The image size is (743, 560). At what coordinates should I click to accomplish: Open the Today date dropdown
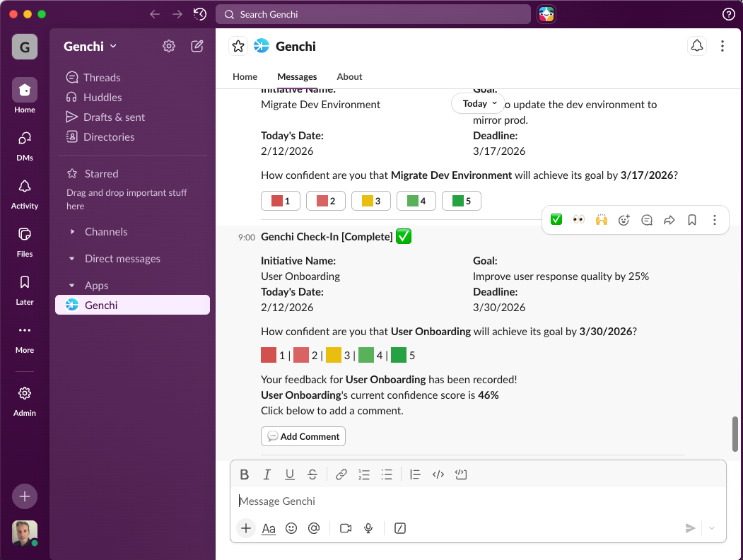tap(479, 103)
